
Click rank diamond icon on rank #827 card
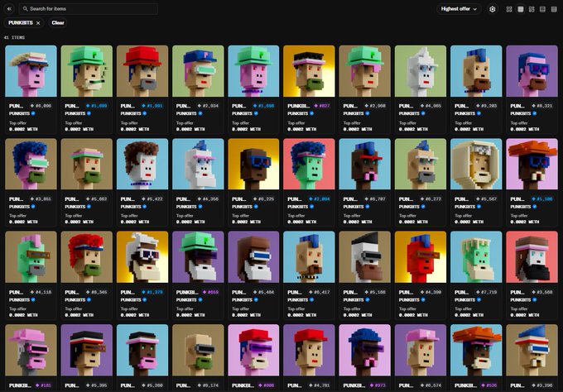pos(315,106)
